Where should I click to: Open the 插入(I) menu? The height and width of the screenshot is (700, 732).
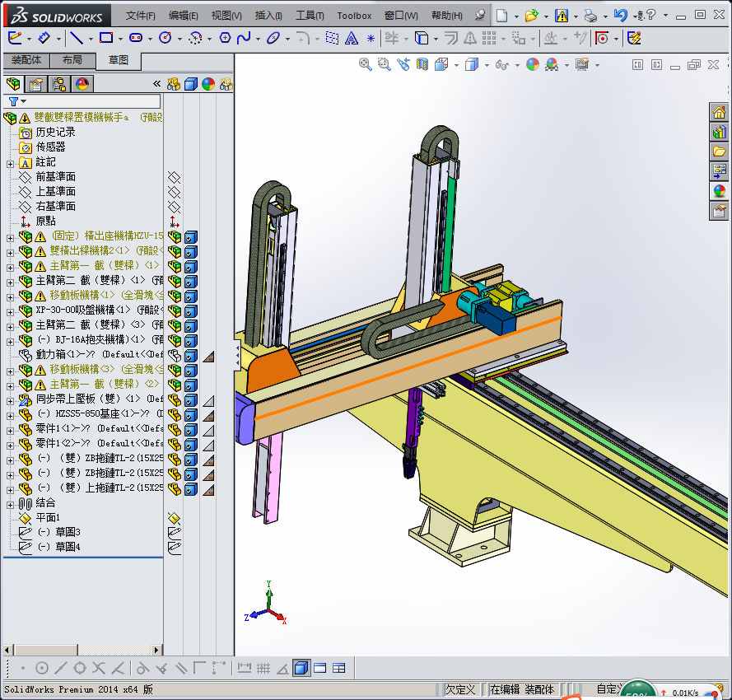point(268,16)
